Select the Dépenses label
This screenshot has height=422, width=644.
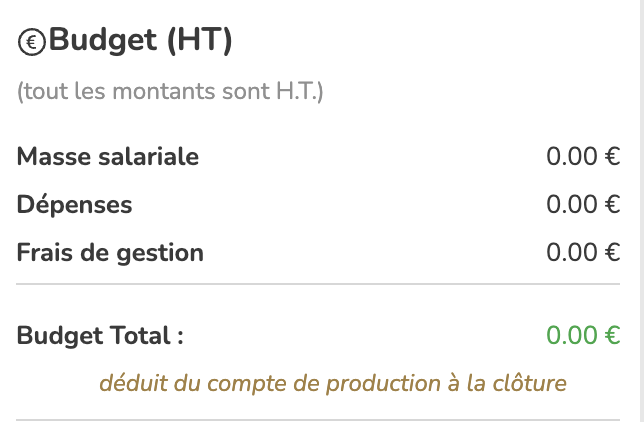click(75, 205)
